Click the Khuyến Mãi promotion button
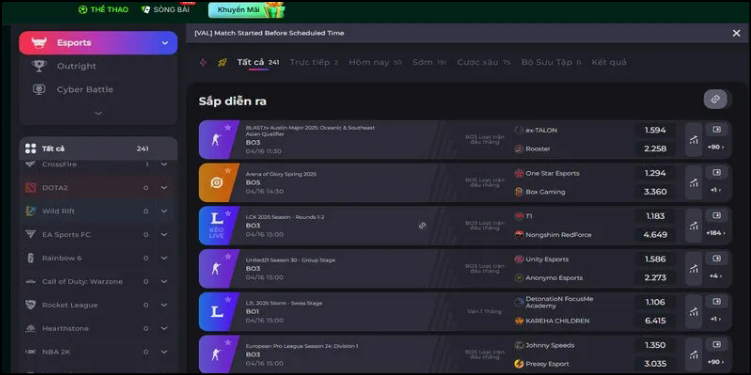Image resolution: width=751 pixels, height=375 pixels. pyautogui.click(x=247, y=10)
